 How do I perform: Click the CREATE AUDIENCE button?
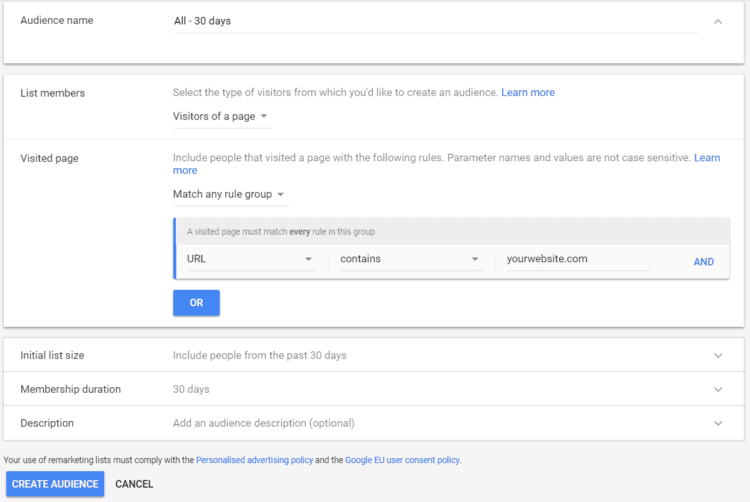click(55, 484)
